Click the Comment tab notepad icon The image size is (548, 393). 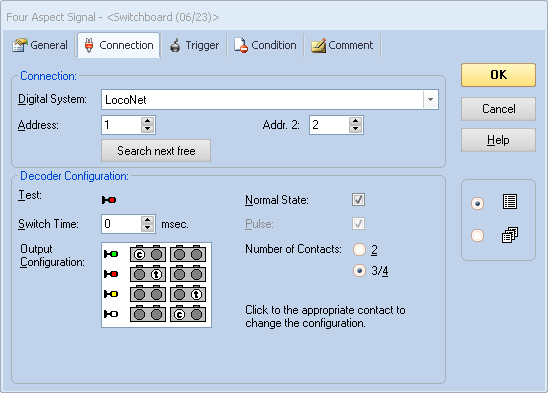(318, 45)
